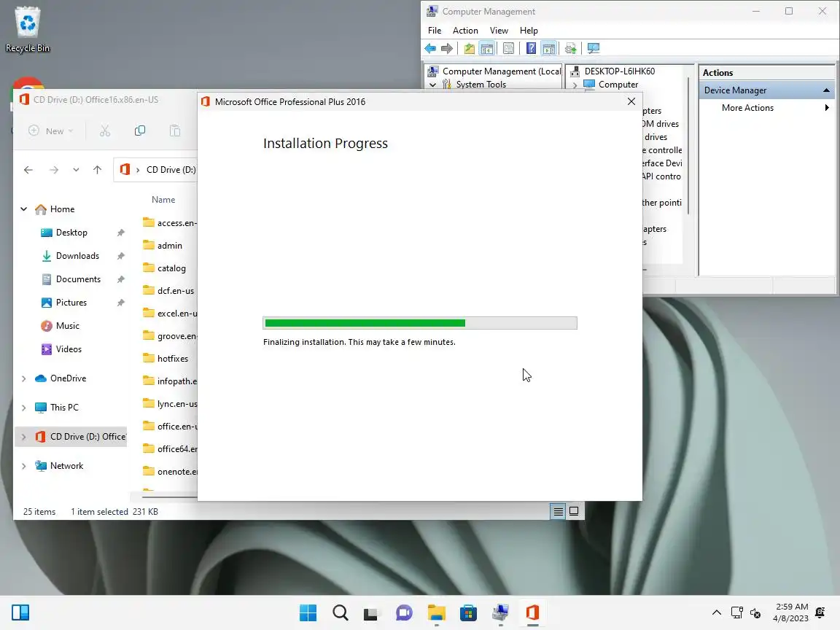Click More Actions link in Actions pane
The width and height of the screenshot is (840, 630).
(x=747, y=108)
